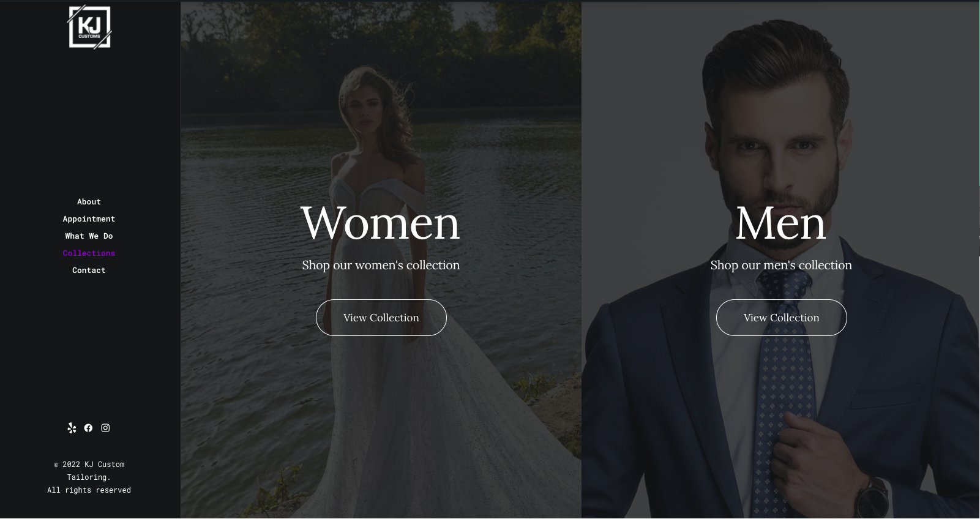Click the 'All rights reserved' footer text
The image size is (980, 519).
89,490
